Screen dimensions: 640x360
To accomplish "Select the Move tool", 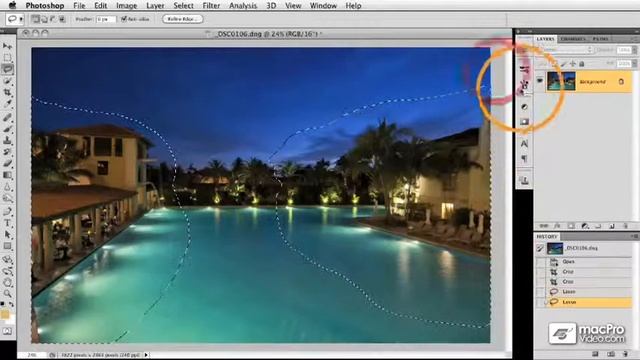I will (x=7, y=46).
